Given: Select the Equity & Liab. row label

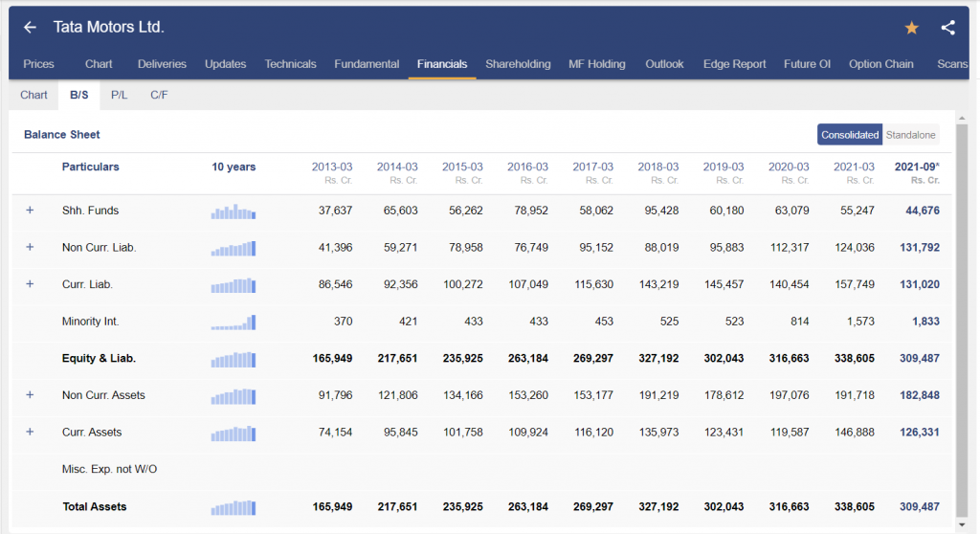Looking at the screenshot, I should 99,358.
